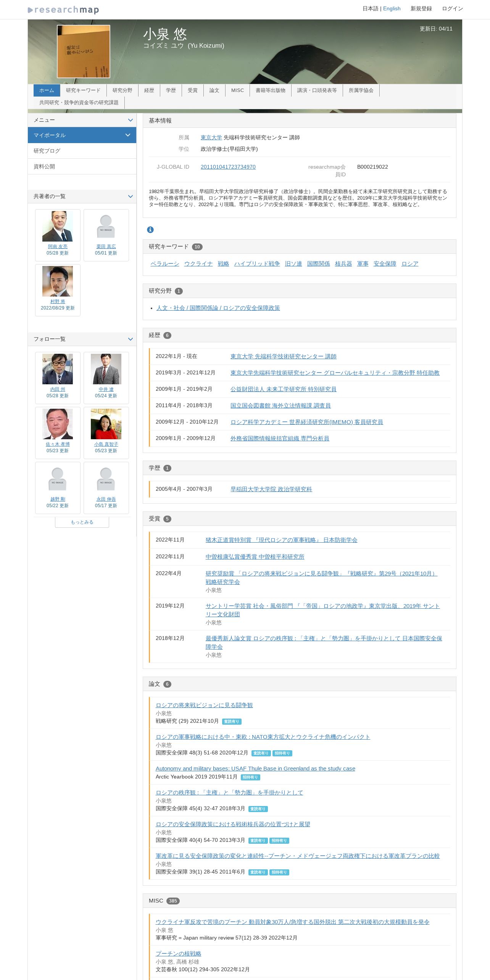
Task: Open the profile photo of 小泉 悠
Action: (84, 52)
